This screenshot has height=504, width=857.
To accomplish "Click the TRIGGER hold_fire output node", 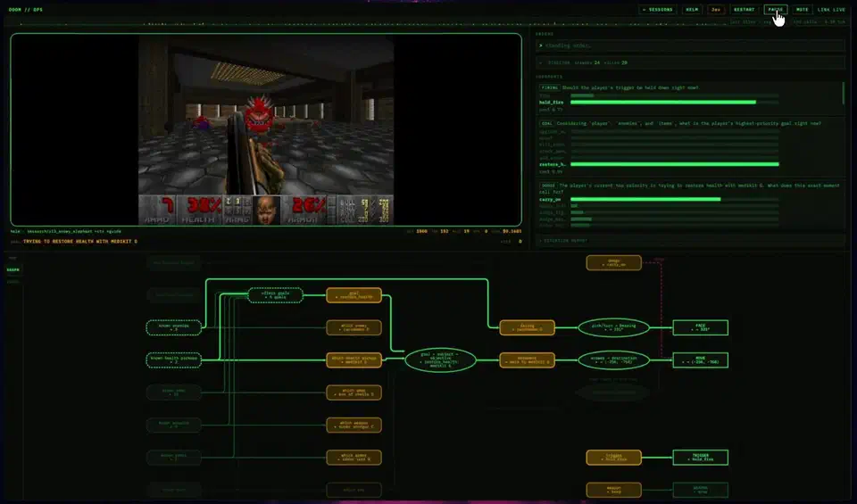I will coord(700,457).
